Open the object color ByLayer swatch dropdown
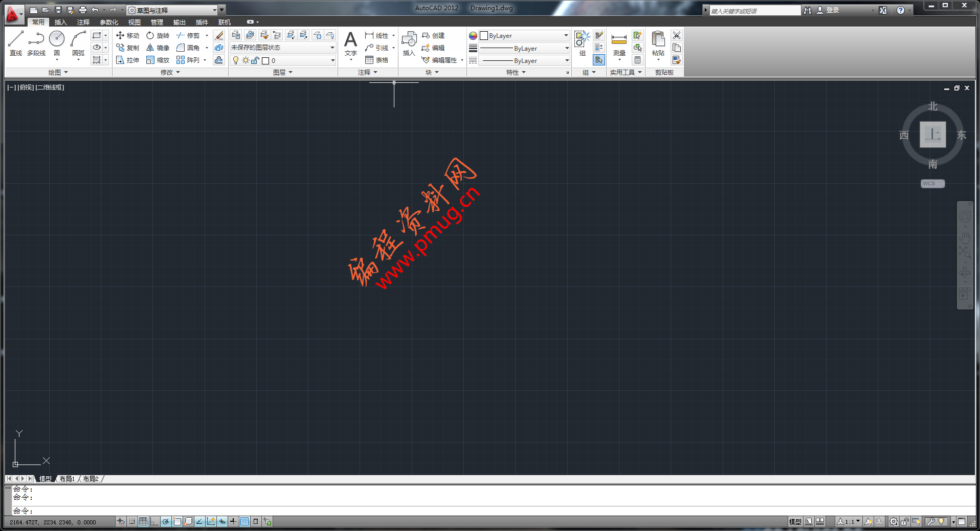The width and height of the screenshot is (980, 531). pyautogui.click(x=524, y=35)
